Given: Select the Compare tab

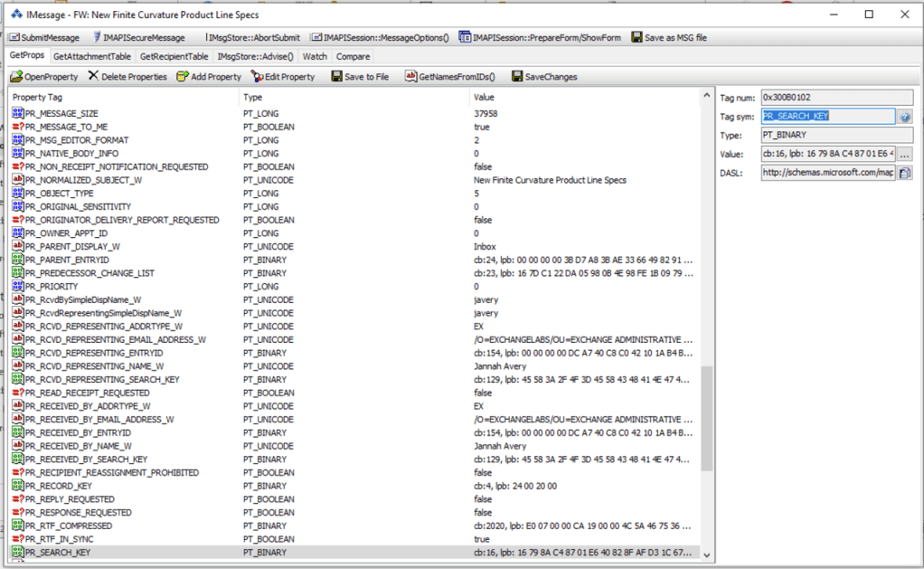Looking at the screenshot, I should tap(353, 57).
